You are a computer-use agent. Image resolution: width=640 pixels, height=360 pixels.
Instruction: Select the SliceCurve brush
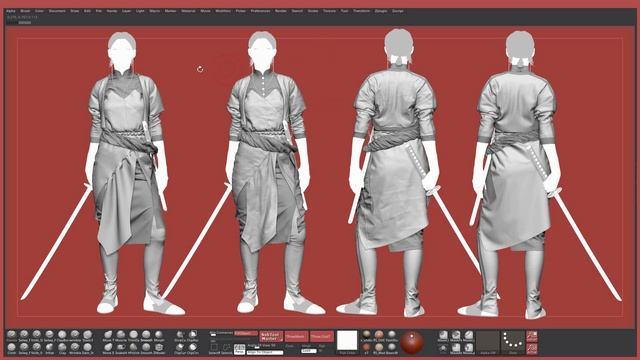pos(180,335)
